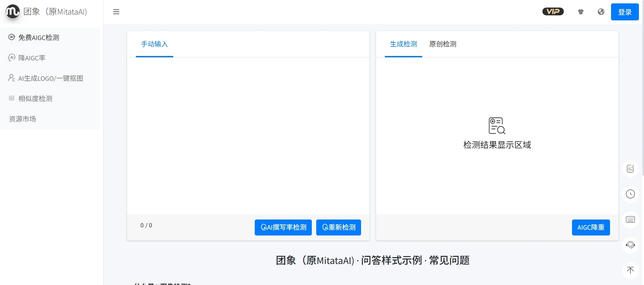
Task: Switch to the 原创检测 tab
Action: [x=443, y=44]
